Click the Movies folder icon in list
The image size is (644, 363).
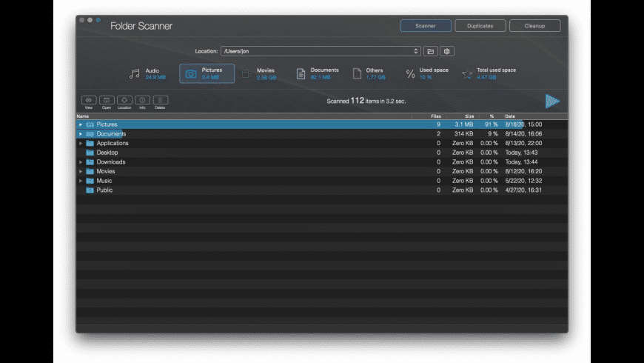tap(90, 171)
